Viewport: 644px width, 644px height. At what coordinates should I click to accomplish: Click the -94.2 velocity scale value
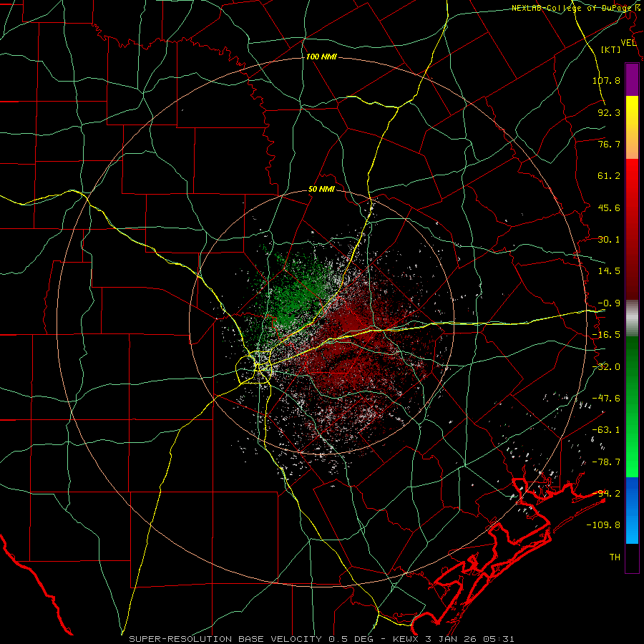tap(606, 494)
